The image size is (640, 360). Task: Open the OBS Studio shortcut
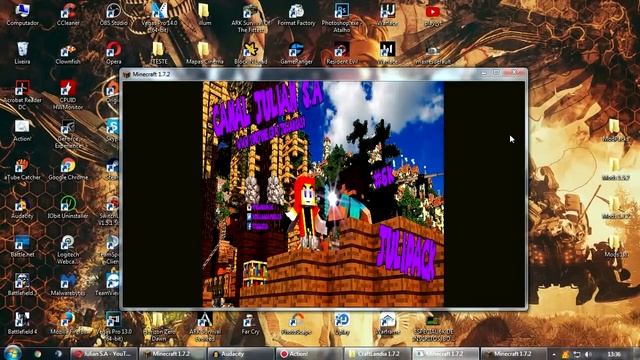113,14
